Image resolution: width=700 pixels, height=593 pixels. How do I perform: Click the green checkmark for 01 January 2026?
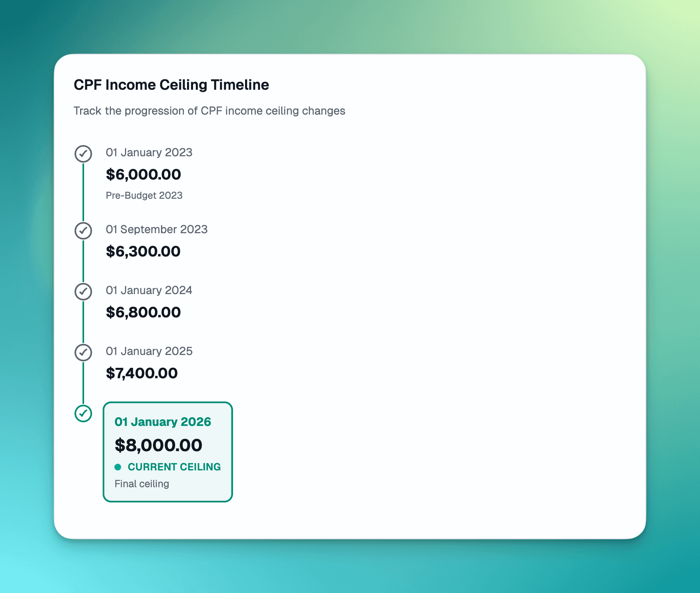click(x=83, y=413)
